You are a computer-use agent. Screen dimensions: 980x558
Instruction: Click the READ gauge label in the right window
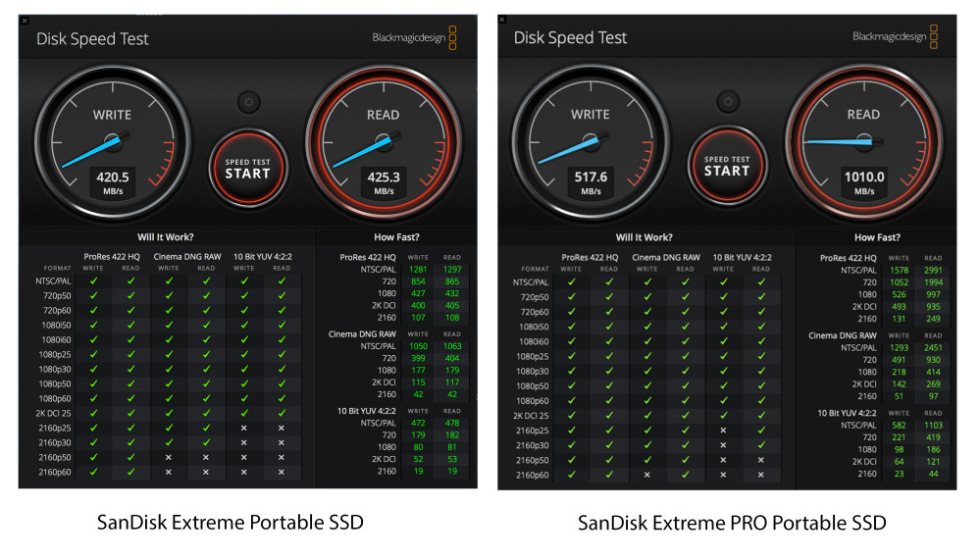click(x=863, y=115)
